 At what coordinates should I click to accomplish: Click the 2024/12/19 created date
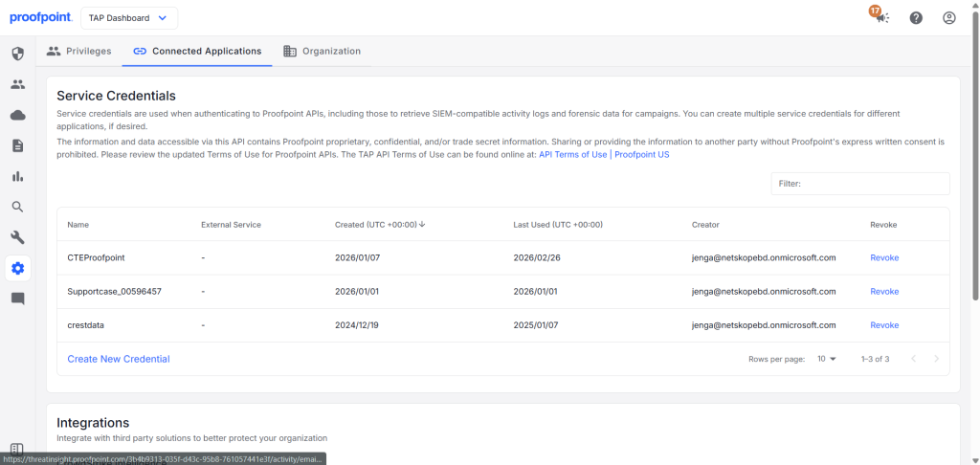[356, 325]
